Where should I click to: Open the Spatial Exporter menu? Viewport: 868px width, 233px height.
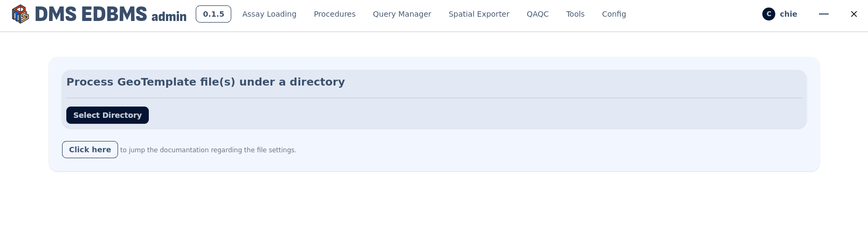(x=479, y=14)
